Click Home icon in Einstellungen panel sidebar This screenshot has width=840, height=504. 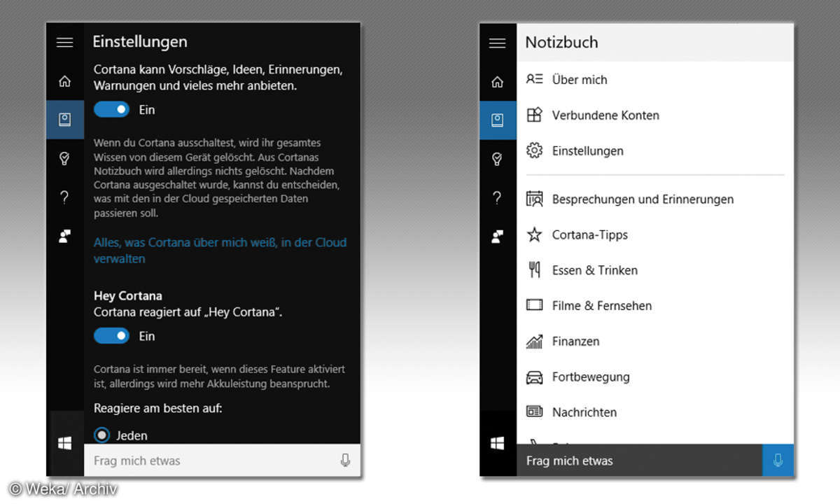(x=65, y=82)
